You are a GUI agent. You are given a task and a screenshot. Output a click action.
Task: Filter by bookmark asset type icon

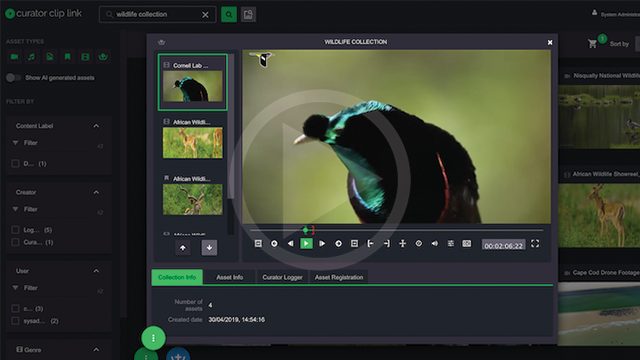pyautogui.click(x=67, y=57)
